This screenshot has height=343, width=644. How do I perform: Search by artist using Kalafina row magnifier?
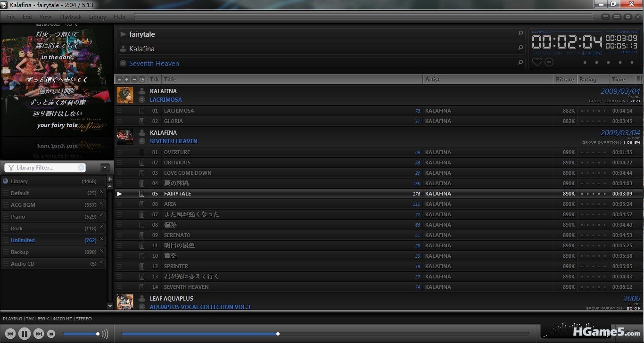[520, 48]
